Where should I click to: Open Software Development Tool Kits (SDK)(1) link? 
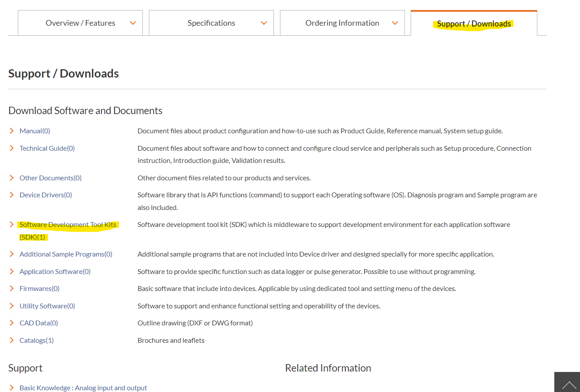point(67,225)
